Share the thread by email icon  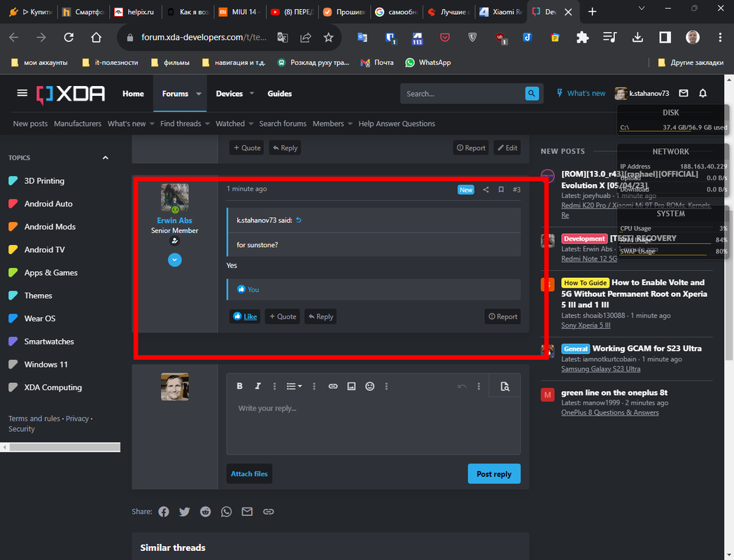pyautogui.click(x=247, y=512)
